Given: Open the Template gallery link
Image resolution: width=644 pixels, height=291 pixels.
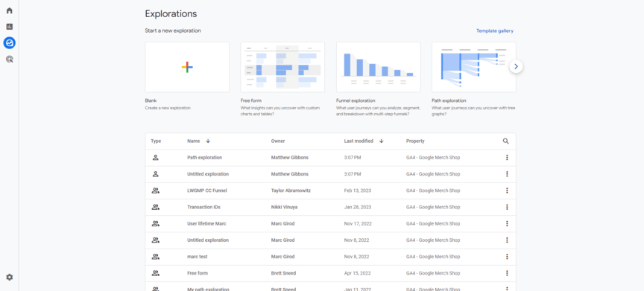Looking at the screenshot, I should pyautogui.click(x=495, y=31).
